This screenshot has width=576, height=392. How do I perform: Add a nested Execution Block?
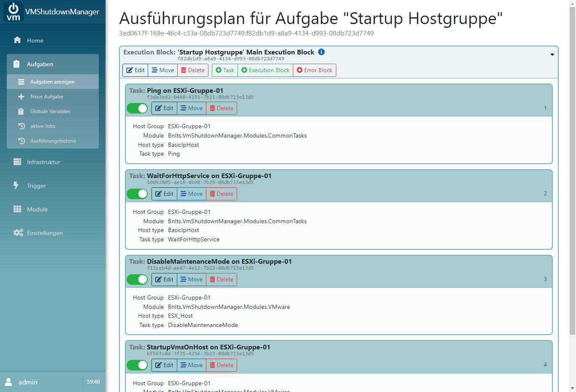point(265,70)
